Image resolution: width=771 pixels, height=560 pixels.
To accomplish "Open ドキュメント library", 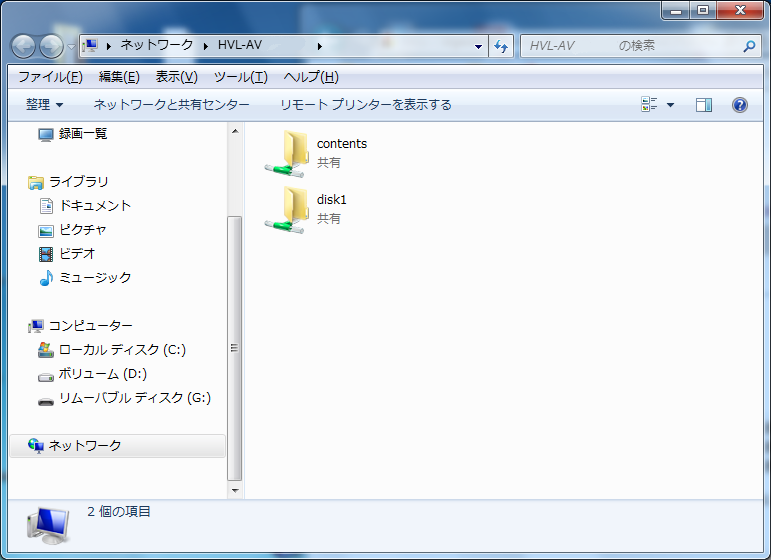I will click(95, 206).
